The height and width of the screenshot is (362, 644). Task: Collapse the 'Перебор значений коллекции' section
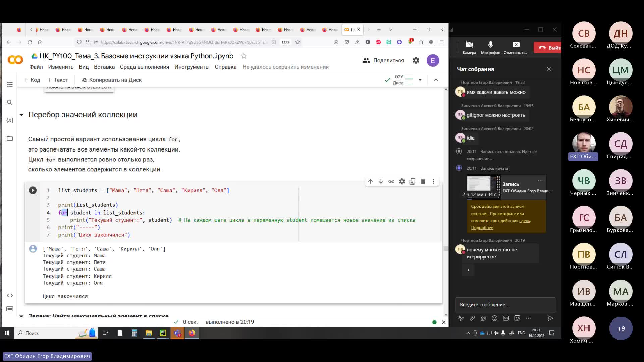(x=21, y=115)
